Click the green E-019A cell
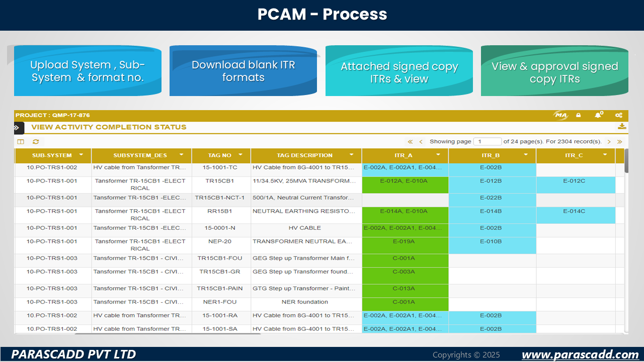Screen dimensions: 644x362 tap(405, 245)
